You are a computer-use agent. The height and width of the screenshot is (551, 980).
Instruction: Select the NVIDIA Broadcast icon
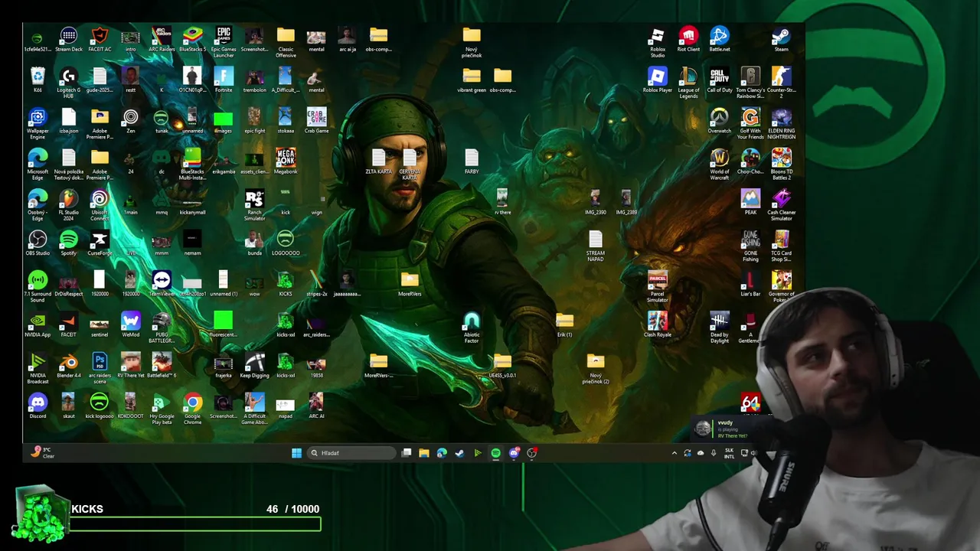(38, 368)
